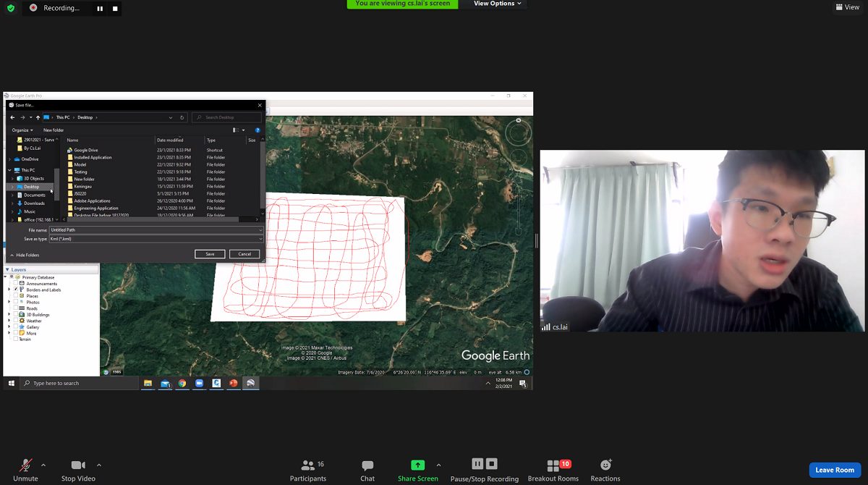The width and height of the screenshot is (868, 485).
Task: Click the Windows Start button
Action: 12,383
